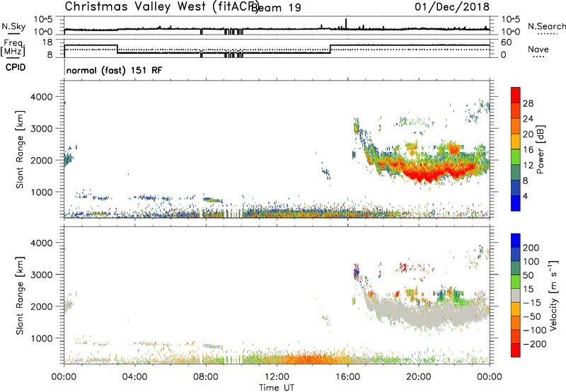Screen dimensions: 566x392
Task: Click the date '01/Dec/2018'
Action: [452, 6]
